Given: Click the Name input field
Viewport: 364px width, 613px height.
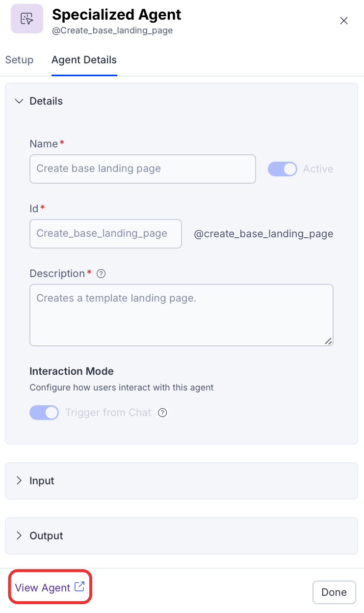Looking at the screenshot, I should 142,169.
